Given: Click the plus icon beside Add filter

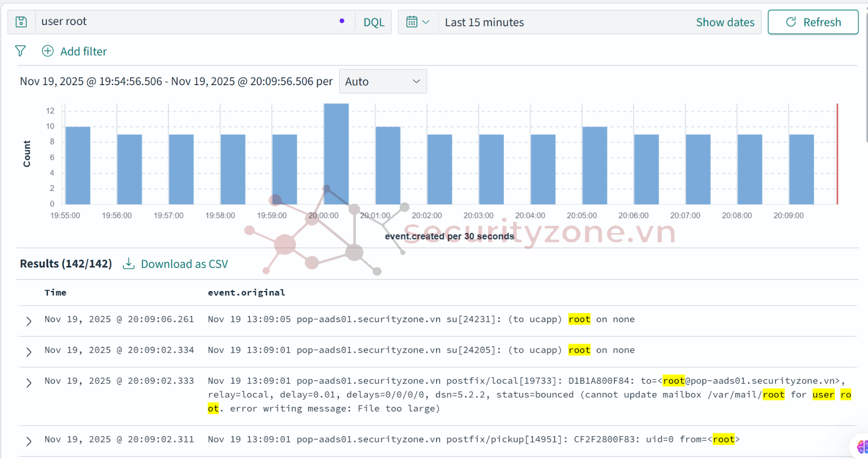Looking at the screenshot, I should 48,51.
